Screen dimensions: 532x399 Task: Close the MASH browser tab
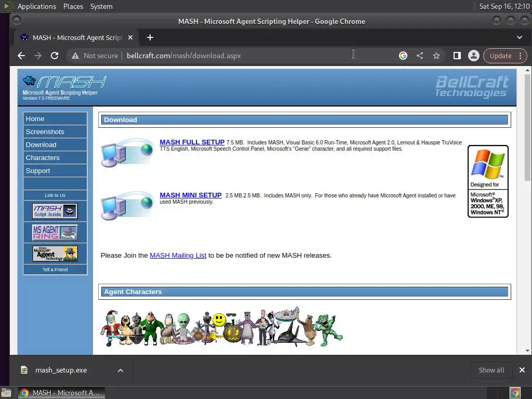coord(130,37)
